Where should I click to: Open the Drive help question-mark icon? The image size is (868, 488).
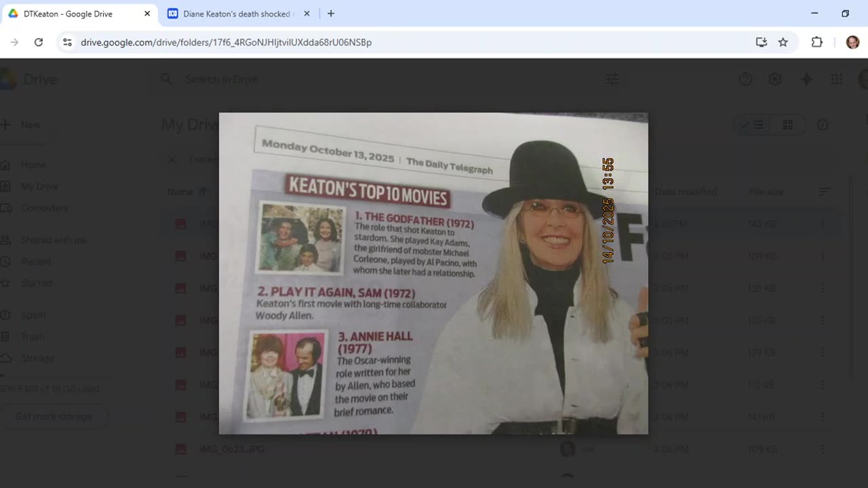[745, 79]
